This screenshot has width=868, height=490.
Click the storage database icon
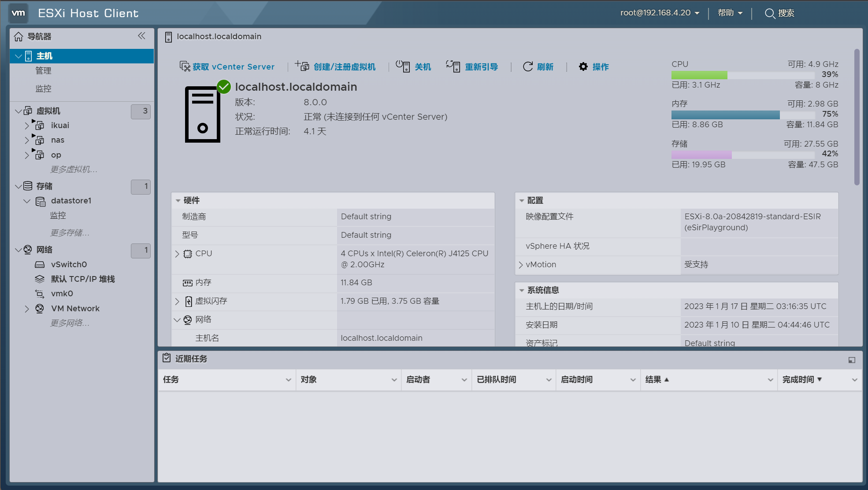28,186
